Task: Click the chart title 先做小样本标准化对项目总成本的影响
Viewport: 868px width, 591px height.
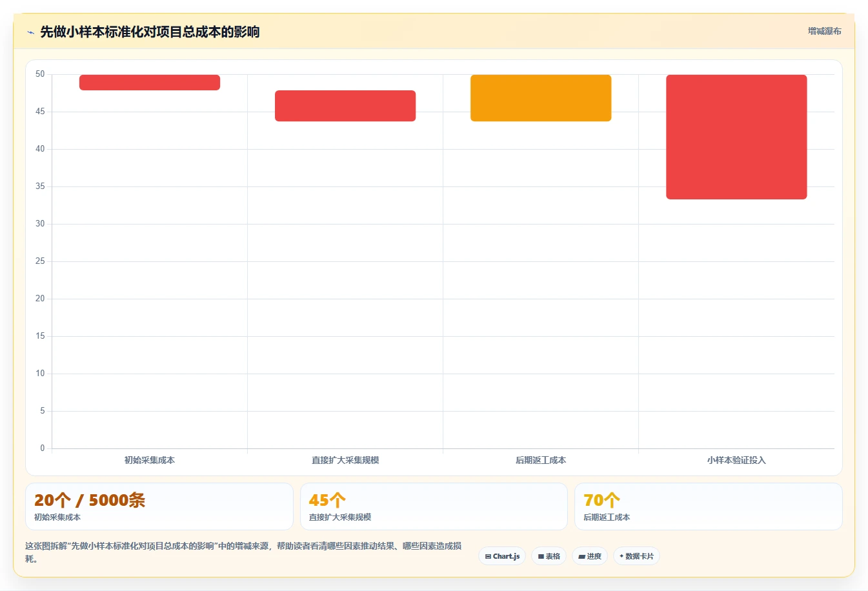Action: (150, 32)
